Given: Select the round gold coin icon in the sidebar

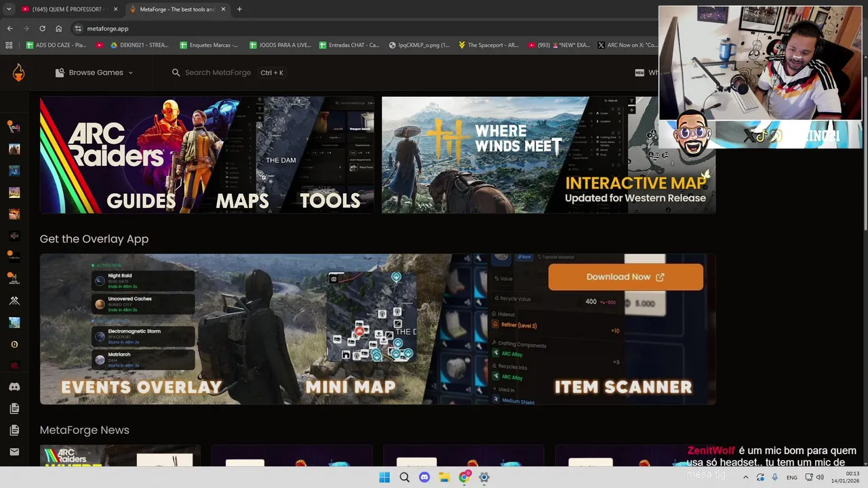Looking at the screenshot, I should click(x=14, y=344).
